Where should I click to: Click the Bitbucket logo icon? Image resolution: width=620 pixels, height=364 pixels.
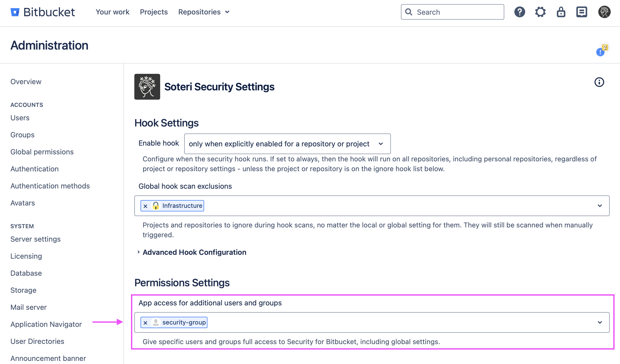coord(15,12)
